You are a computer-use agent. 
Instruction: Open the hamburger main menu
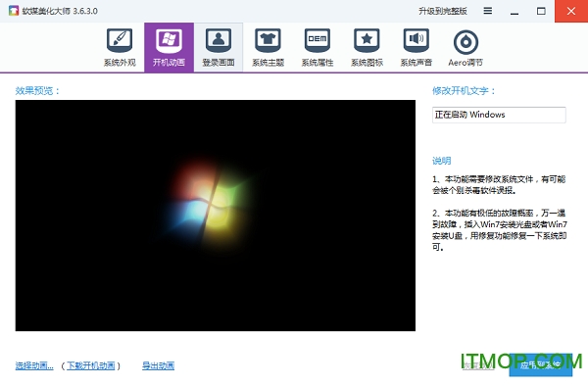(x=487, y=11)
